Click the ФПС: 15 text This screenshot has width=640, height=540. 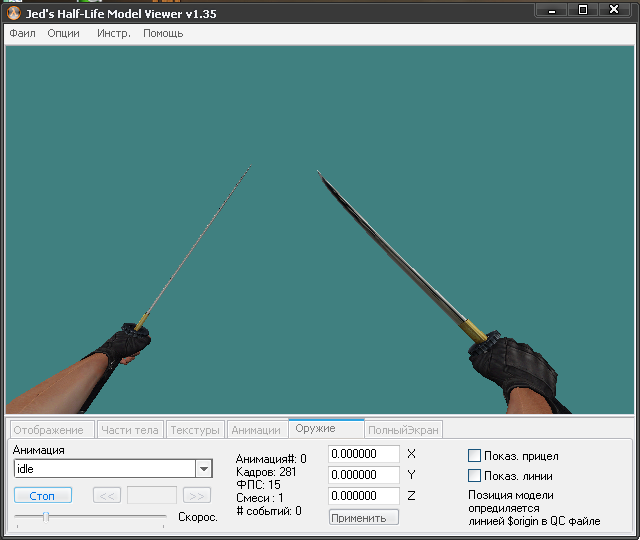258,485
